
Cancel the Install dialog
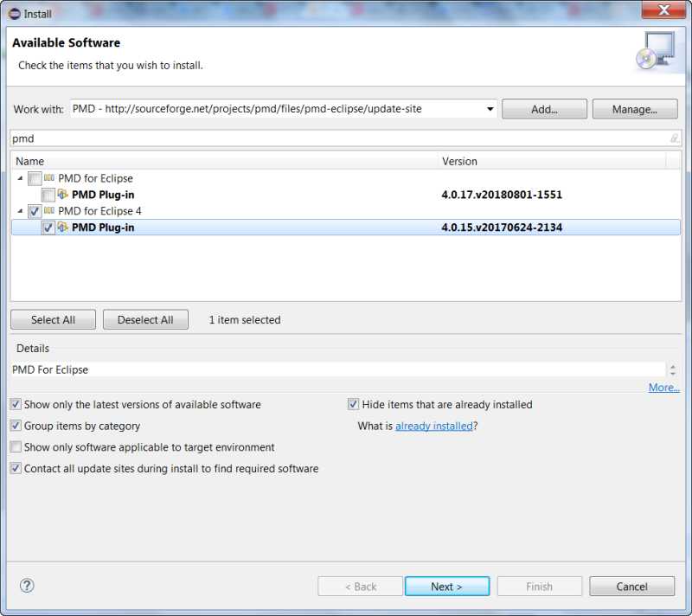tap(631, 586)
